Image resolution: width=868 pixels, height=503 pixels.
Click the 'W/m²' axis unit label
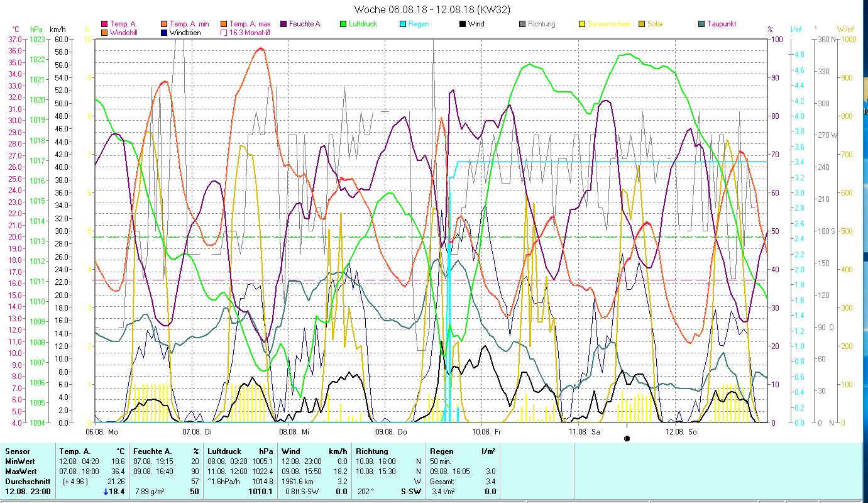coord(845,29)
